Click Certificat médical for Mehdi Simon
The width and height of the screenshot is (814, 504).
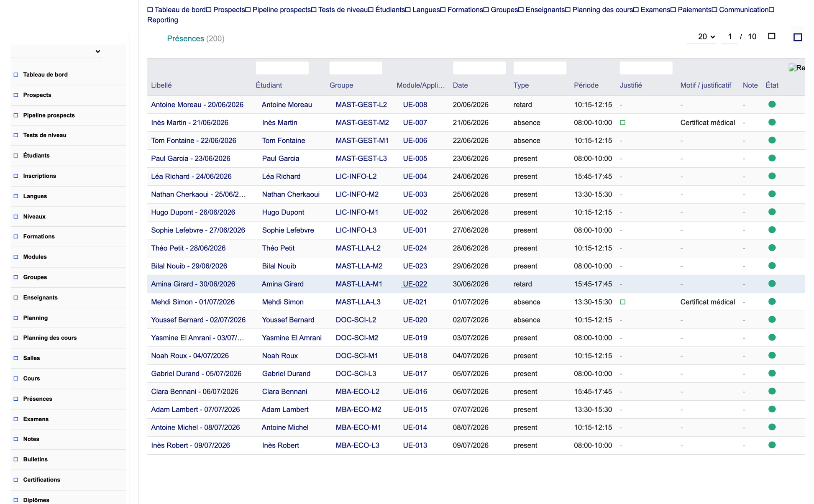[x=707, y=302]
